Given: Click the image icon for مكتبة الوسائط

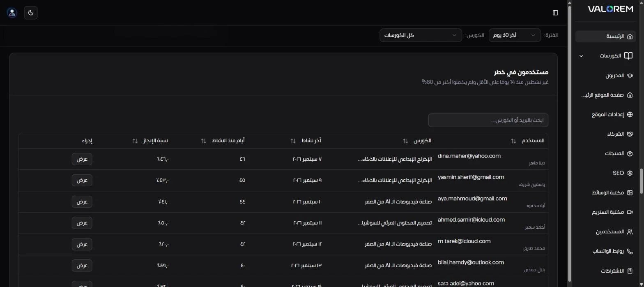Looking at the screenshot, I should [x=630, y=192].
